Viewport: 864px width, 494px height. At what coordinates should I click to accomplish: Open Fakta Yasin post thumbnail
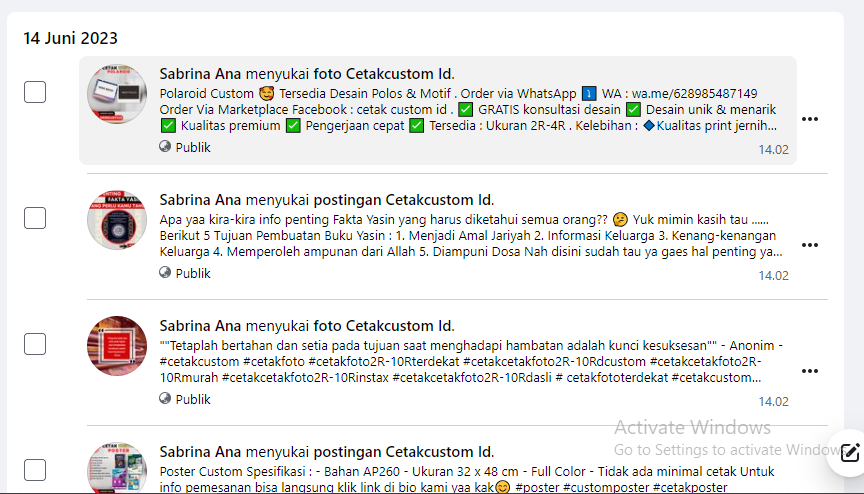pyautogui.click(x=117, y=220)
